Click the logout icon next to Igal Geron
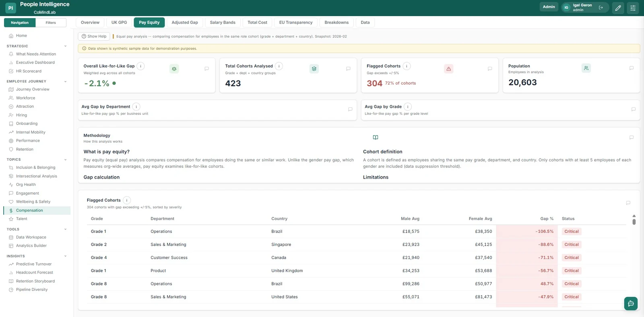Image resolution: width=644 pixels, height=317 pixels. point(601,8)
